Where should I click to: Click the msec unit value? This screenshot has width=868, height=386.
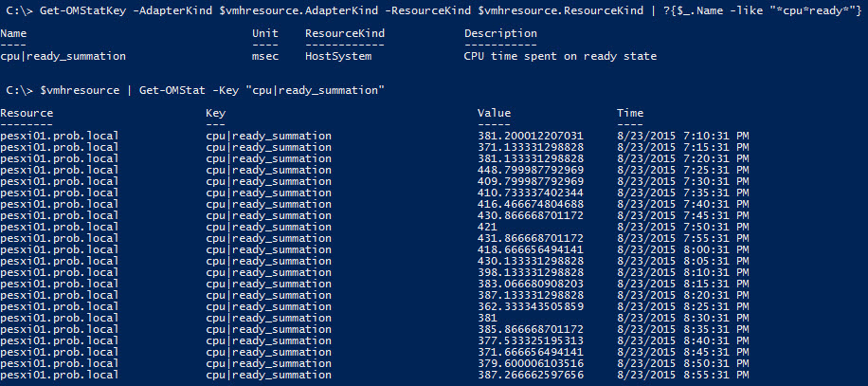(x=265, y=56)
